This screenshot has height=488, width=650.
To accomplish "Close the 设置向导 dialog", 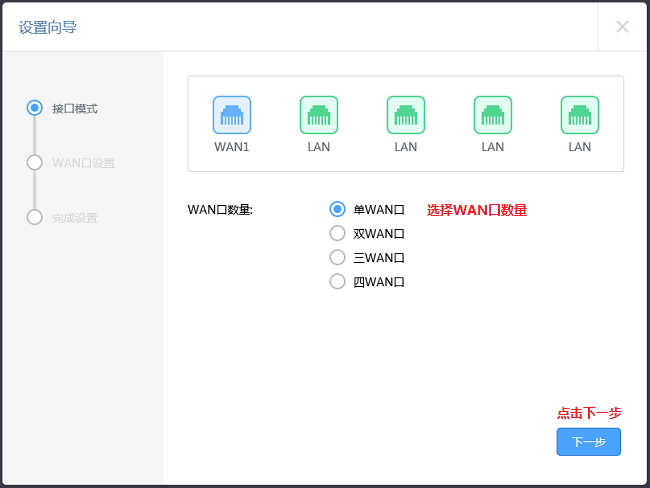I will pos(622,27).
